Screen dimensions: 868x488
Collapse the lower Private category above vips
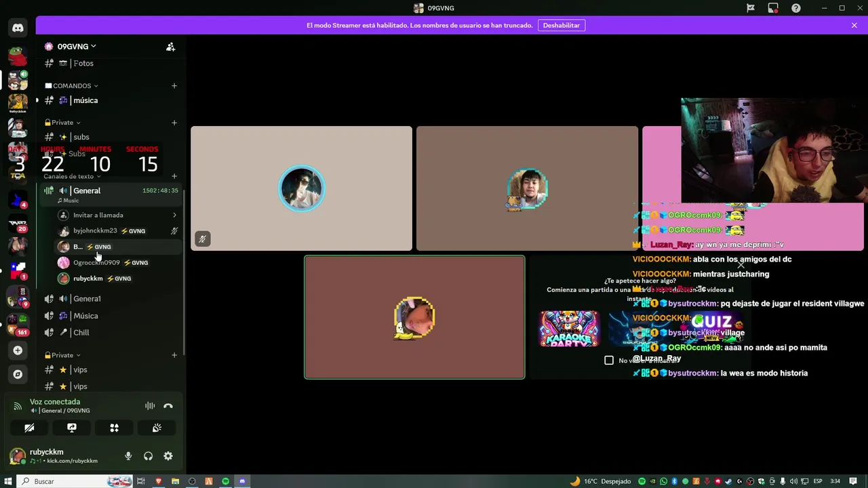(62, 355)
